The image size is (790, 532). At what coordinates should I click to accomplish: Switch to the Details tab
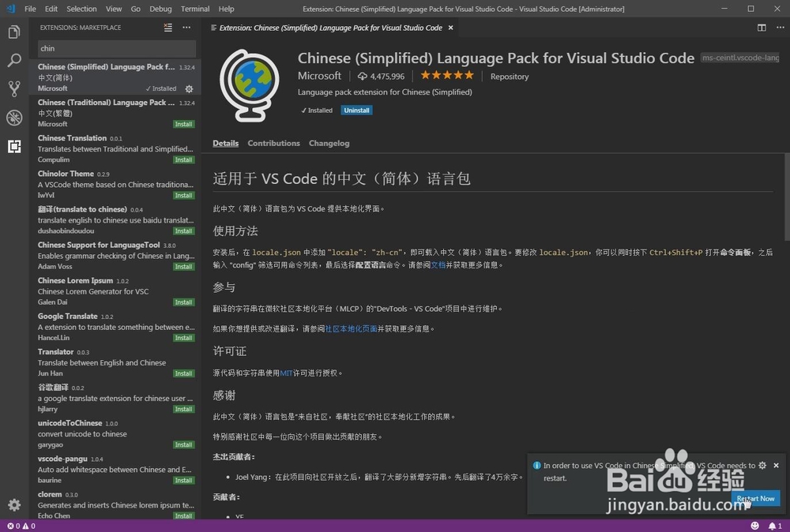(x=226, y=144)
